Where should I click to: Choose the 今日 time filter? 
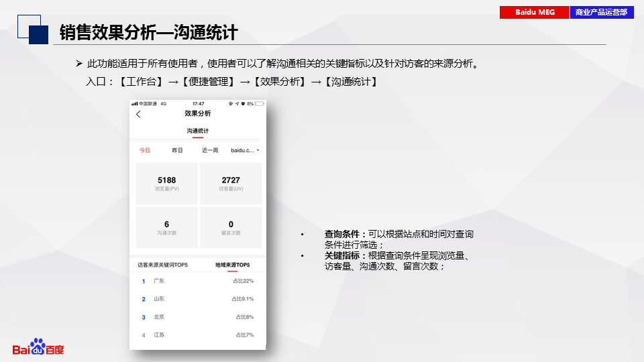(x=145, y=150)
